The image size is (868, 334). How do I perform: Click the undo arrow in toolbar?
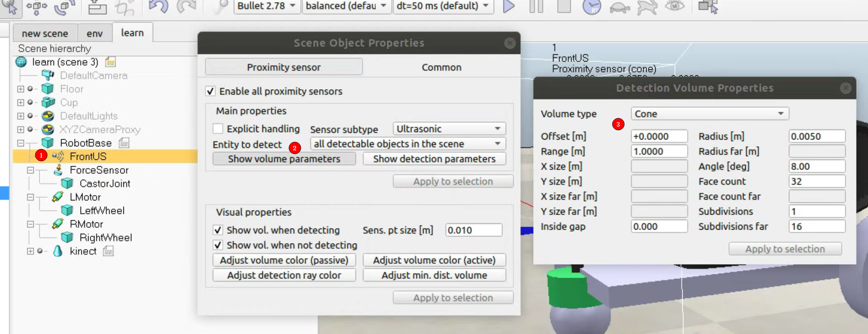pos(158,7)
